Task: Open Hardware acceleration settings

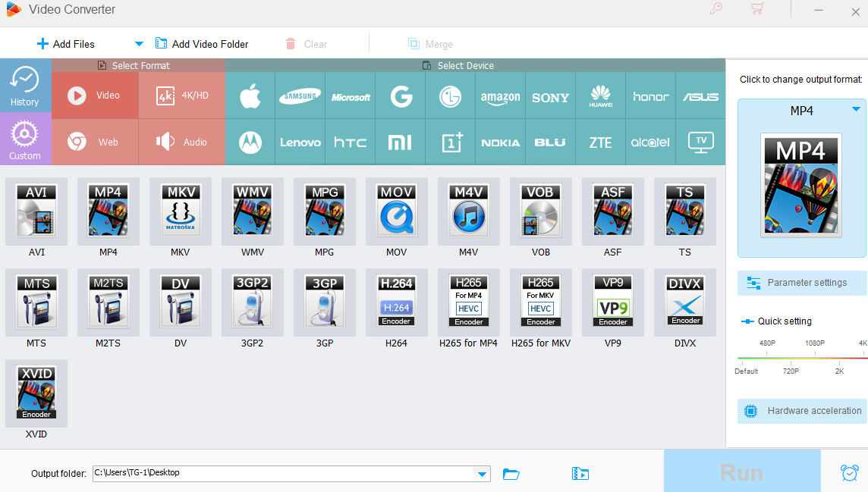Action: click(802, 411)
